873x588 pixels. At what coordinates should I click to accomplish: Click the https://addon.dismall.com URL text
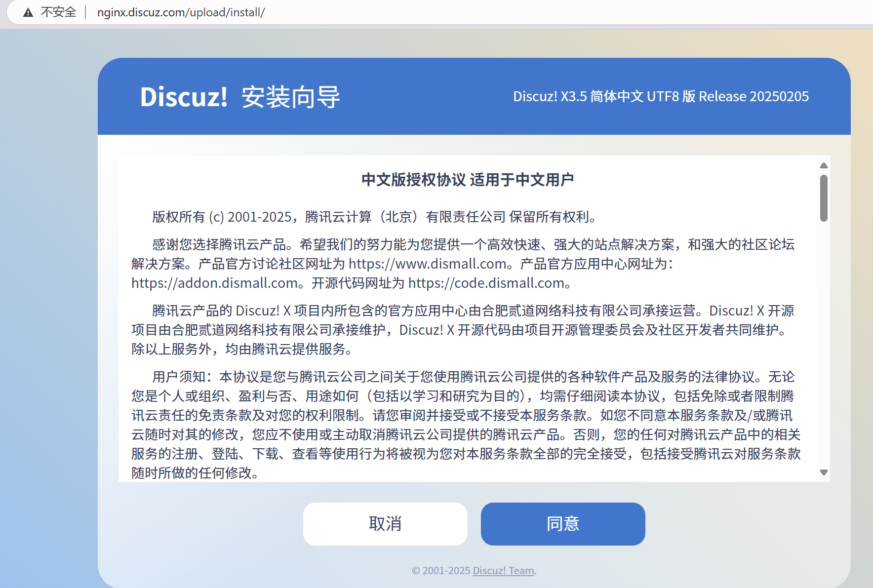[x=215, y=283]
